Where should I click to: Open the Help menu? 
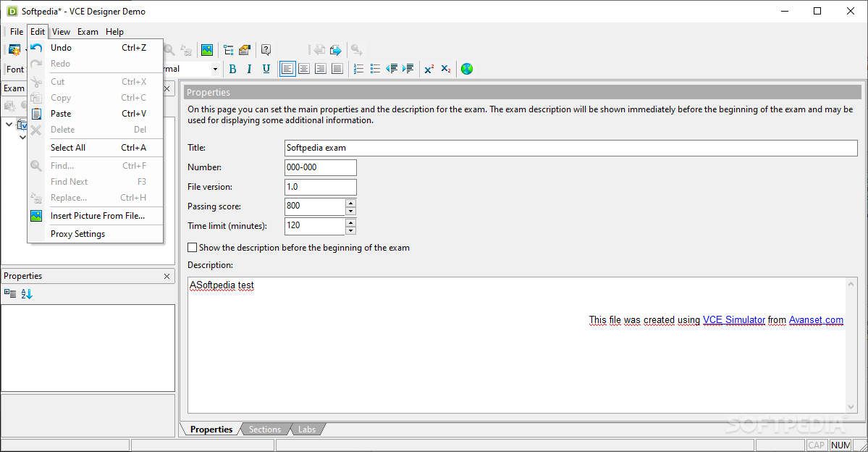pyautogui.click(x=114, y=32)
